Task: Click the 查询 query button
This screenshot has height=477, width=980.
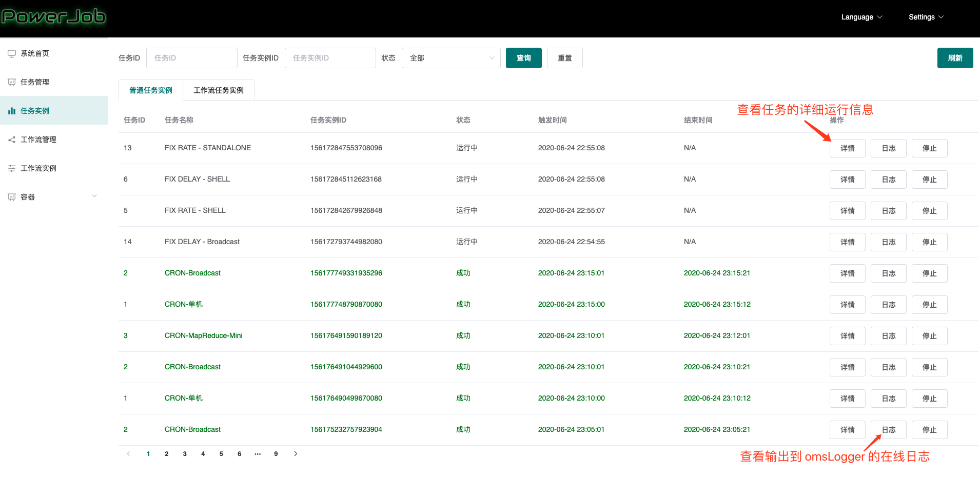Action: (x=523, y=57)
